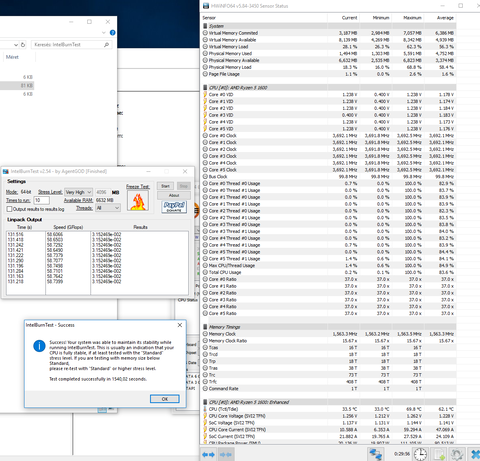
Task: Select the Page File Usage row
Action: click(x=328, y=74)
